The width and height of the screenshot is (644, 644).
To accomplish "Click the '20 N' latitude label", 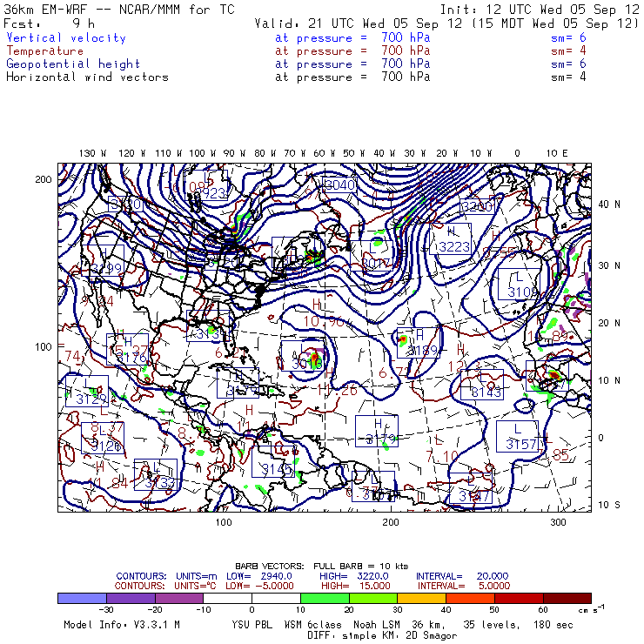I will (x=609, y=323).
